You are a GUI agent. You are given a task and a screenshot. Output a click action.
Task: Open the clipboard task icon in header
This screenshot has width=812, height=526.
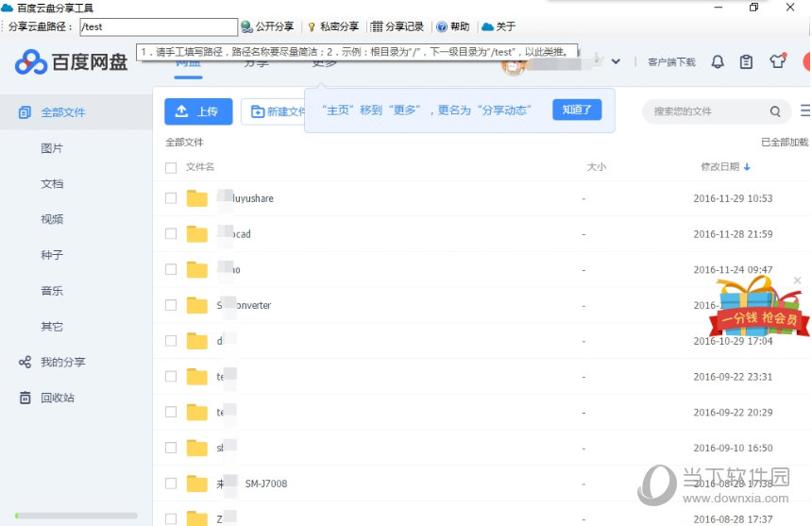[x=746, y=62]
